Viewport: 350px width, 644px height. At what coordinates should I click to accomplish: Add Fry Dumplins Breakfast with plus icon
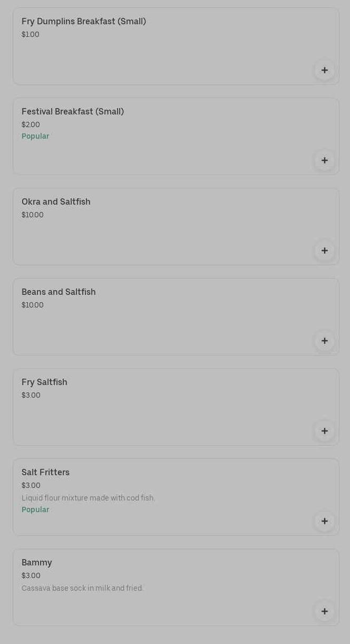pos(324,70)
